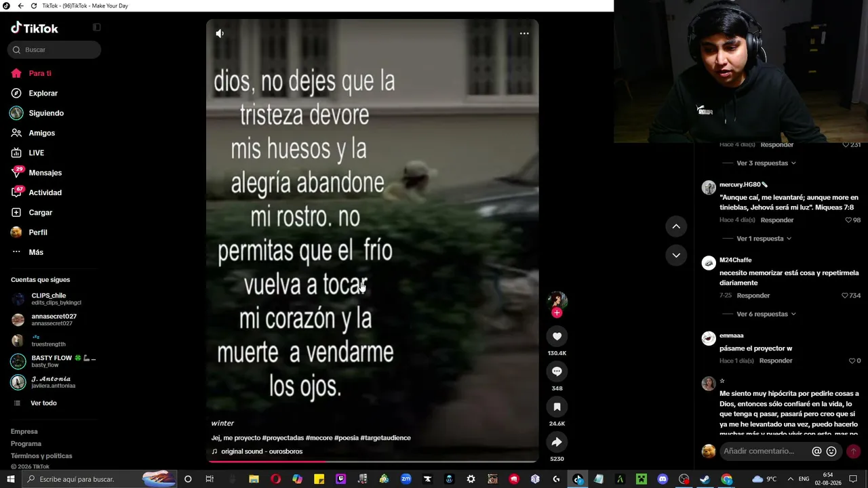Image resolution: width=868 pixels, height=488 pixels.
Task: Open the Cargar upload page
Action: coord(31,213)
